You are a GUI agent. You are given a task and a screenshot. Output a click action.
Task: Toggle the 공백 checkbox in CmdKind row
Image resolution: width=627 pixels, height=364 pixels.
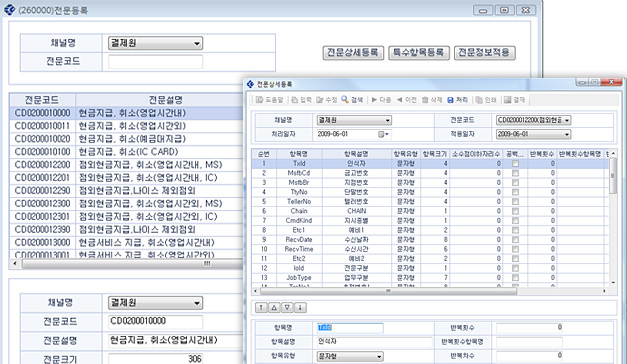[515, 220]
